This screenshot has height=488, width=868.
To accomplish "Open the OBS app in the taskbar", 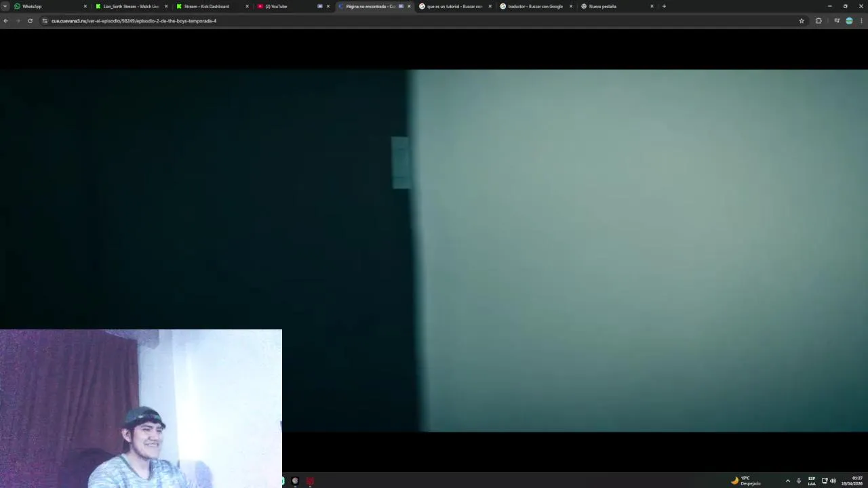I will [295, 481].
